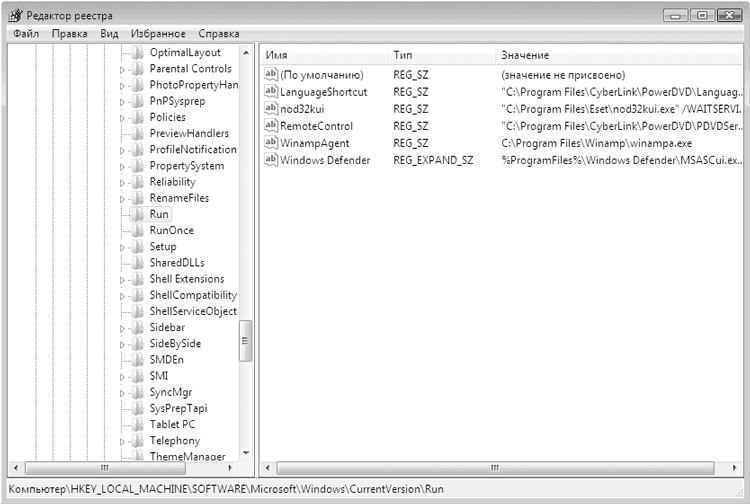
Task: Expand the Shell Extensions key arrow
Action: click(123, 279)
